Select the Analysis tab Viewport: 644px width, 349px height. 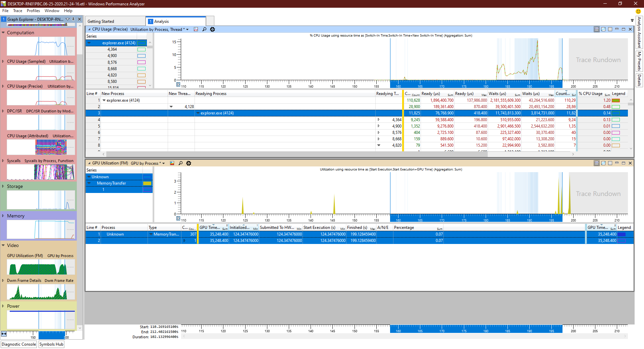pyautogui.click(x=176, y=21)
